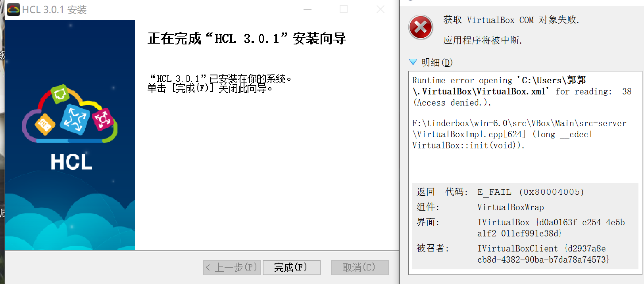The image size is (644, 284).
Task: Finish setup with the 完成(F) button
Action: coord(292,268)
